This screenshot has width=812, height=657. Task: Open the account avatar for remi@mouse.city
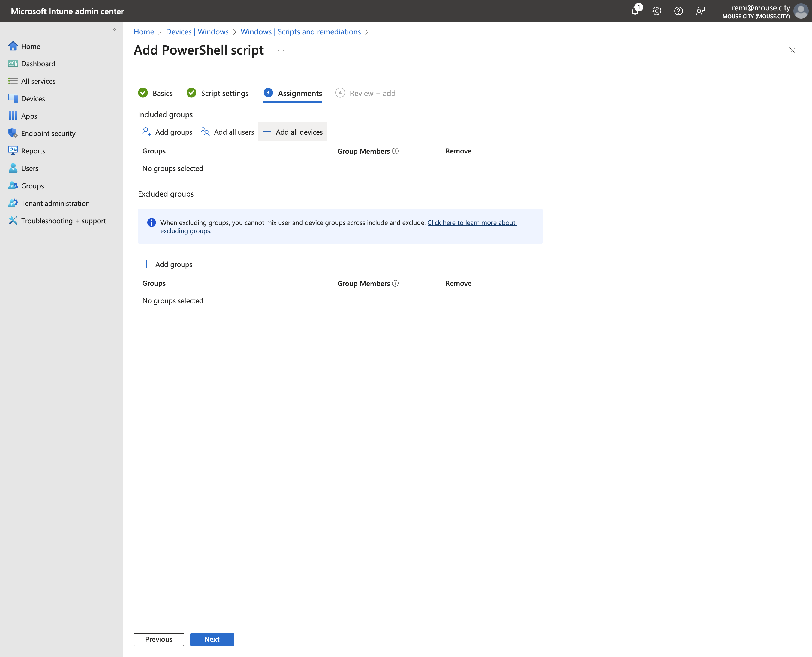coord(801,11)
